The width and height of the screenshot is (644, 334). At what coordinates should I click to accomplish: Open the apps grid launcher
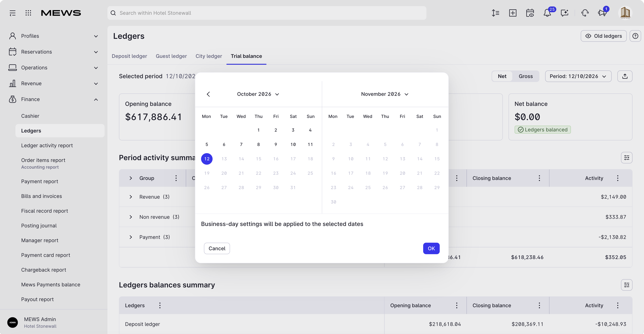point(28,13)
